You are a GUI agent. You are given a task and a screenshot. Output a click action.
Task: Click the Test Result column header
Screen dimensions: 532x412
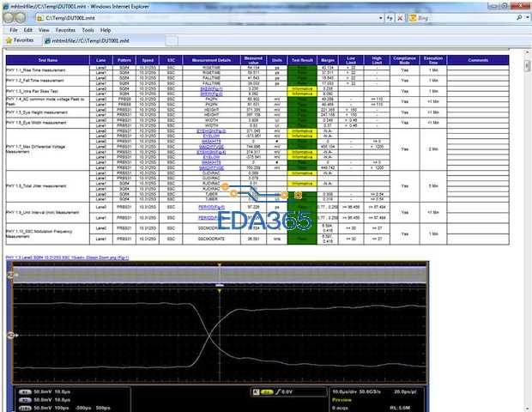[x=302, y=60]
